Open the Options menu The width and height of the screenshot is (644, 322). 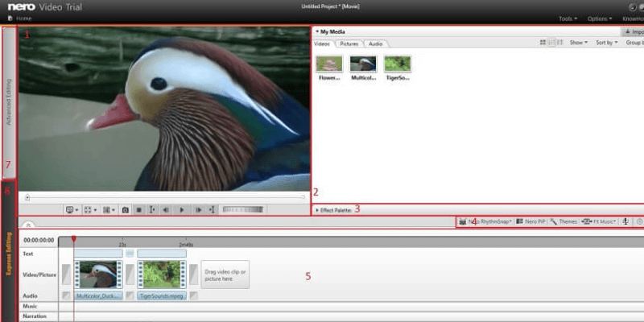600,19
